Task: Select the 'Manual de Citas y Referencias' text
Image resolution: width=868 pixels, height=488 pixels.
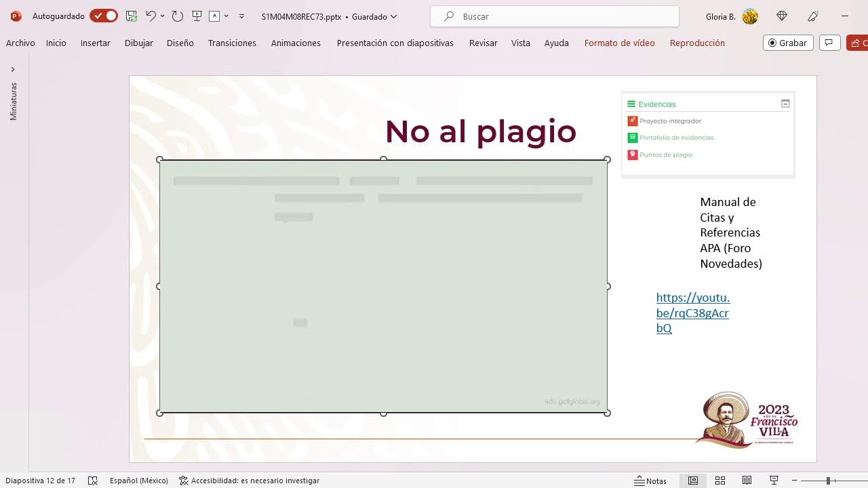Action: pos(731,232)
